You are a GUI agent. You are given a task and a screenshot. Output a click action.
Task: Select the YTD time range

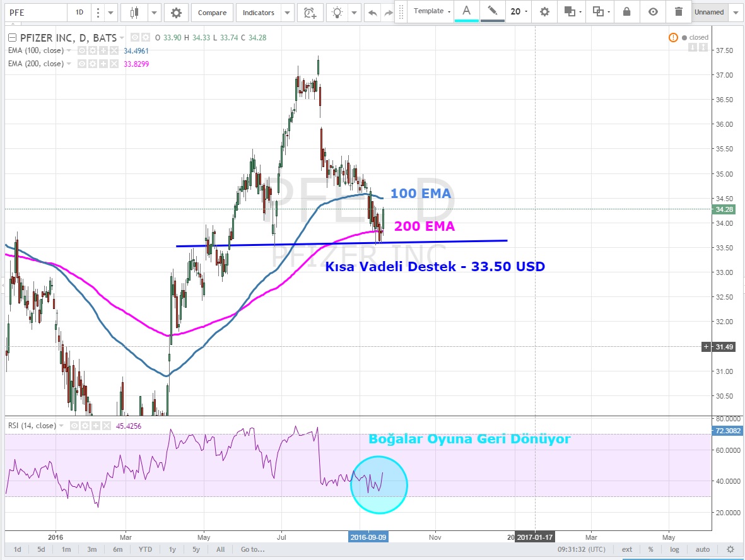[x=145, y=549]
